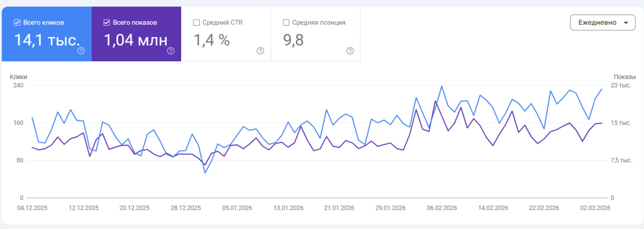The height and width of the screenshot is (229, 644).
Task: Enable the Средняя позиция checkbox
Action: point(286,23)
